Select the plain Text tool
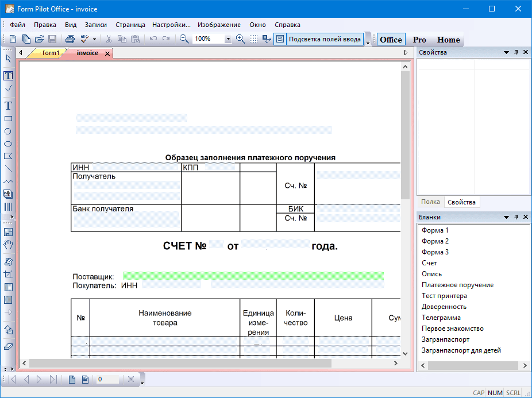The image size is (532, 398). [8, 106]
